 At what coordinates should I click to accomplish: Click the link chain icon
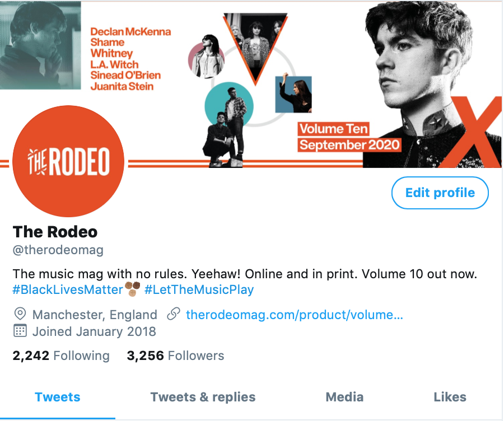tap(174, 314)
